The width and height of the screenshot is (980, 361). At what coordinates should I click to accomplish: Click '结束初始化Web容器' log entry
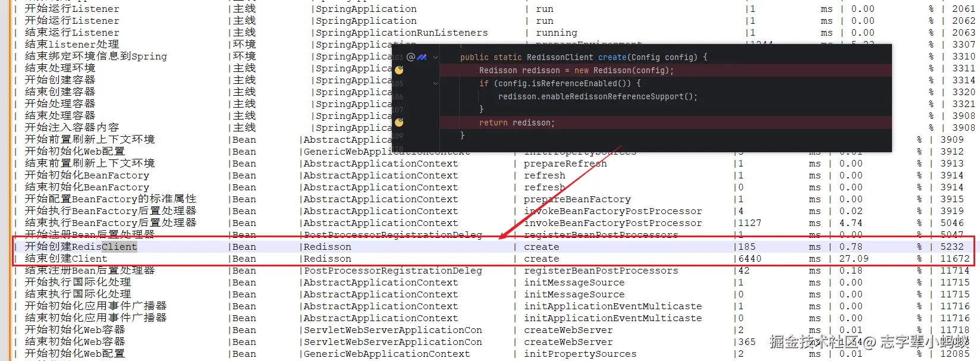point(75,341)
